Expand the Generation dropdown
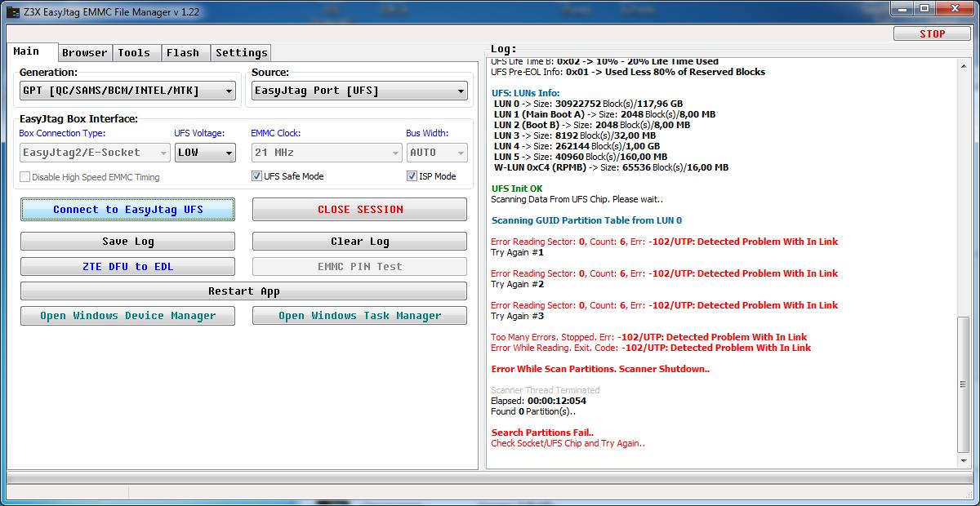Viewport: 980px width, 506px height. (127, 91)
